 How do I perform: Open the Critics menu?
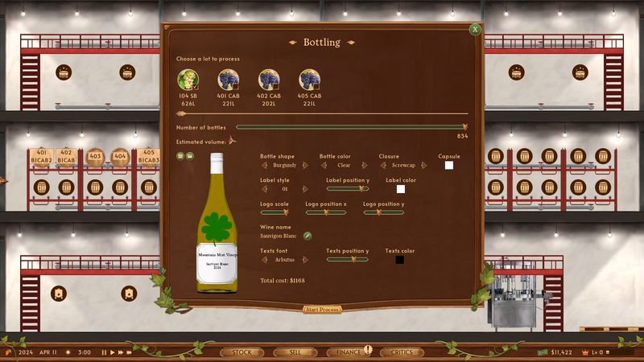[x=402, y=352]
